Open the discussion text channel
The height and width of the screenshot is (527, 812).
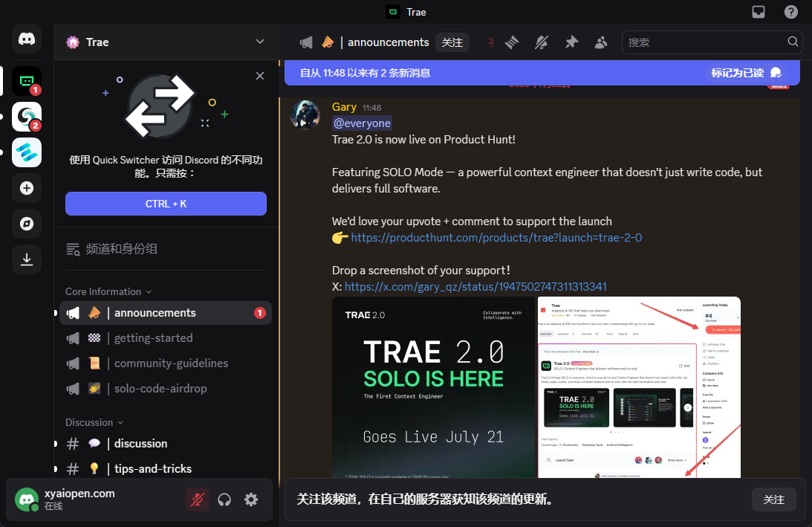[166, 444]
